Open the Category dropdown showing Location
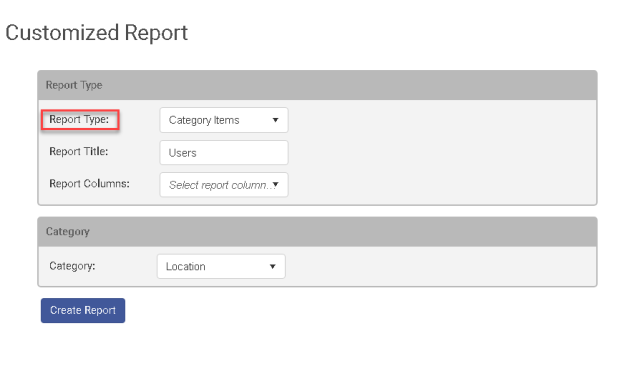This screenshot has height=366, width=637. click(221, 266)
